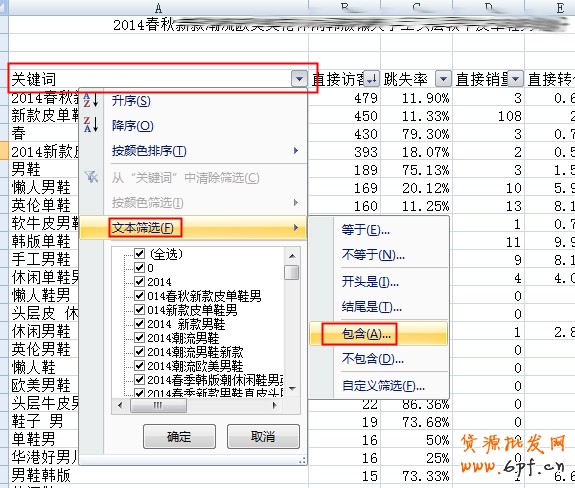Click the 取消 button
Viewport: 575px width, 488px height.
(x=263, y=437)
